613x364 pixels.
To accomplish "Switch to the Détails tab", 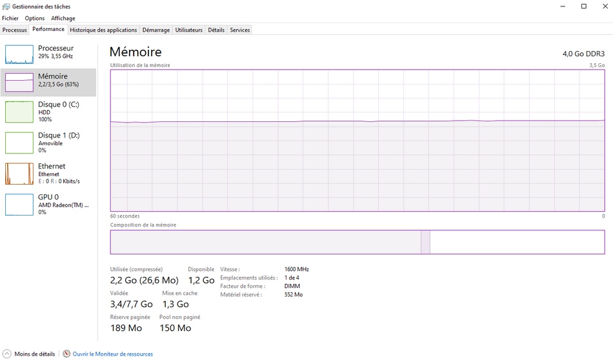I will coord(216,30).
